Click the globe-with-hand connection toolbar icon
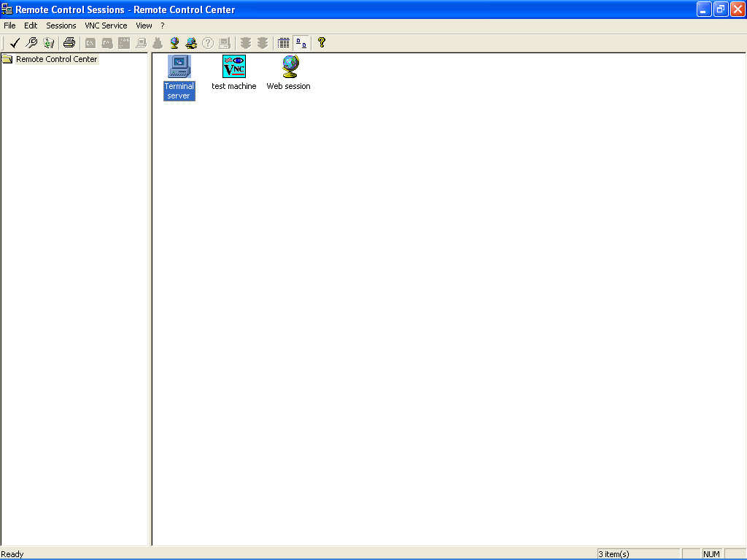 click(x=191, y=43)
